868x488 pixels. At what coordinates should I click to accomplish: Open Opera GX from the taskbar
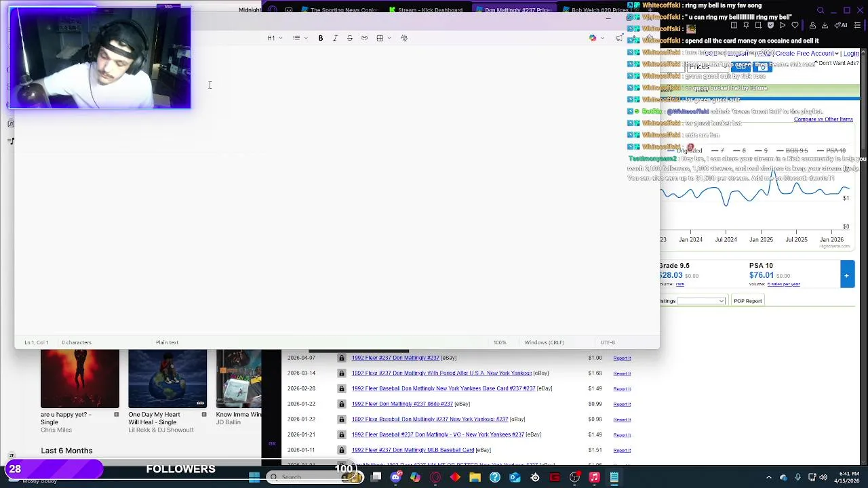point(435,477)
